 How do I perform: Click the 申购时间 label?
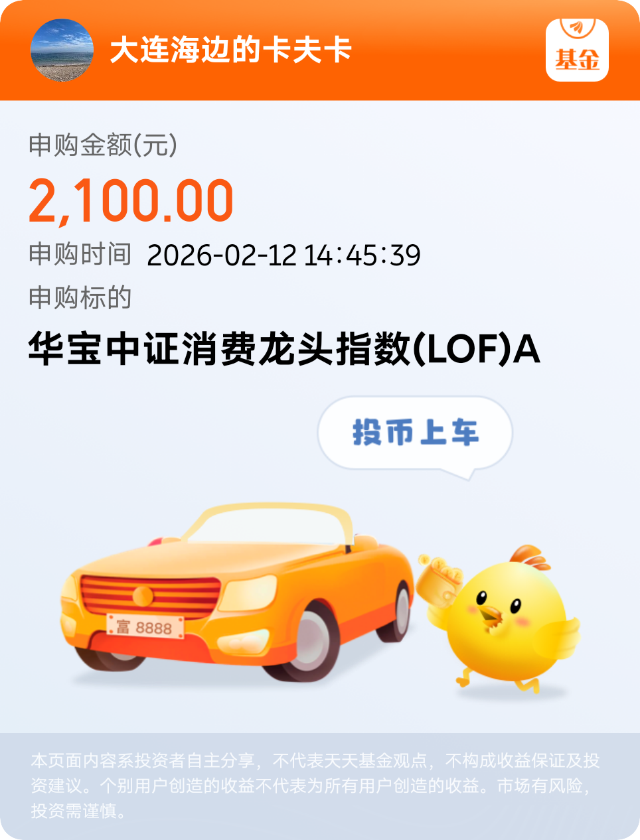pyautogui.click(x=80, y=254)
